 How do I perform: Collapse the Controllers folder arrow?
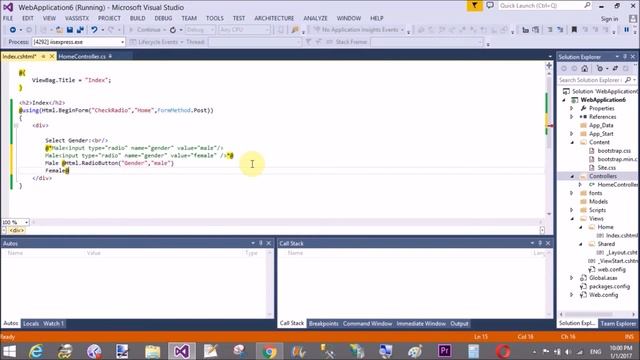[572, 176]
